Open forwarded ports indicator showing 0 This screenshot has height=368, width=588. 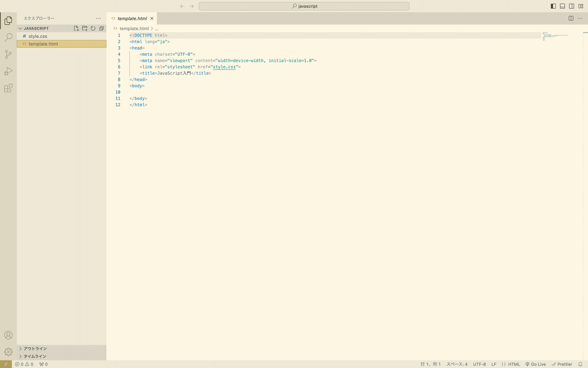click(x=43, y=364)
